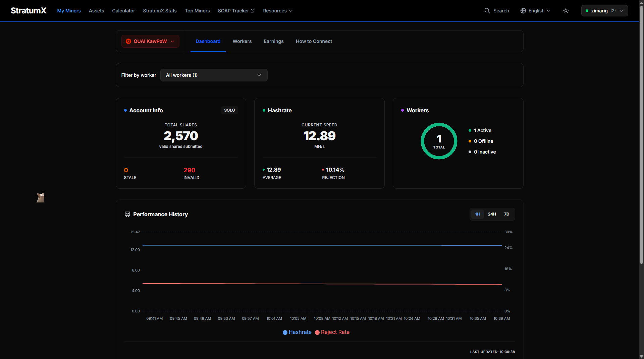This screenshot has width=644, height=359.
Task: Open the Calculator page
Action: point(123,11)
